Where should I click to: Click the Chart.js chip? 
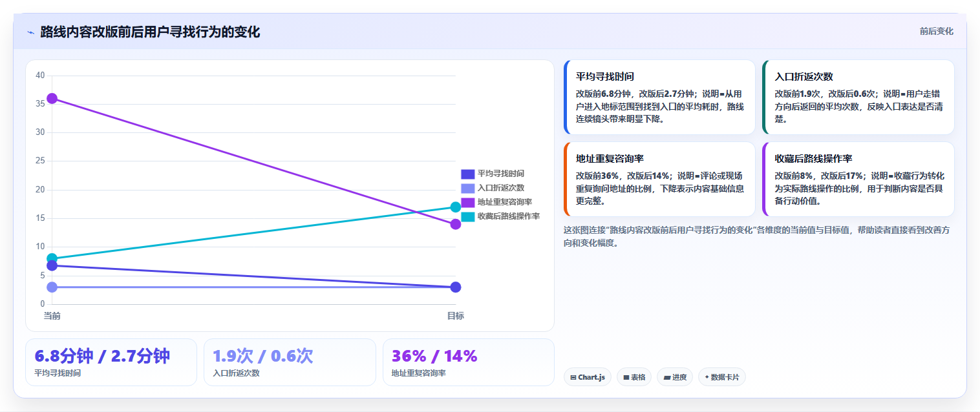pos(587,377)
